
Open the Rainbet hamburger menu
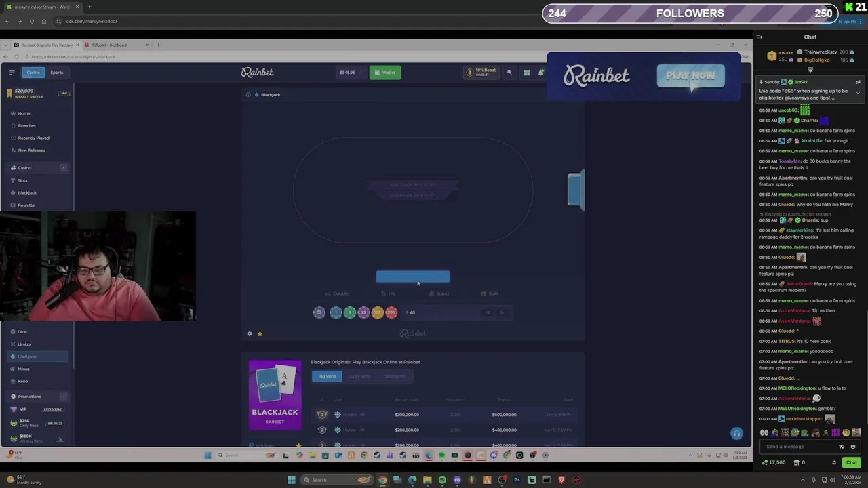click(x=12, y=73)
